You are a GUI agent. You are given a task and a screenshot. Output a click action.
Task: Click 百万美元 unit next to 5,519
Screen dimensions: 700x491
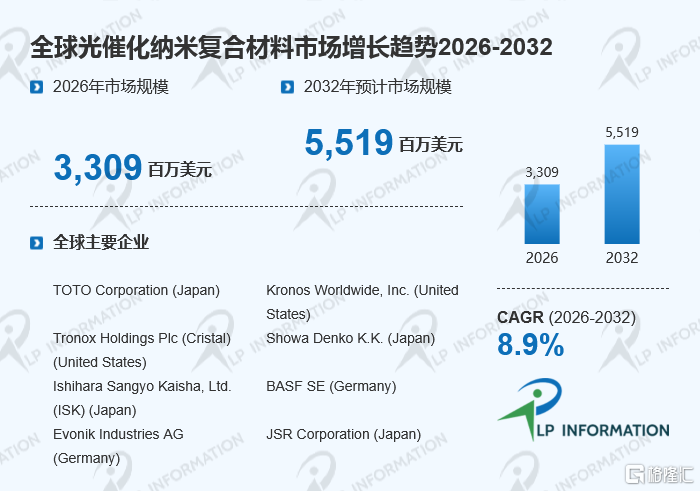click(431, 145)
